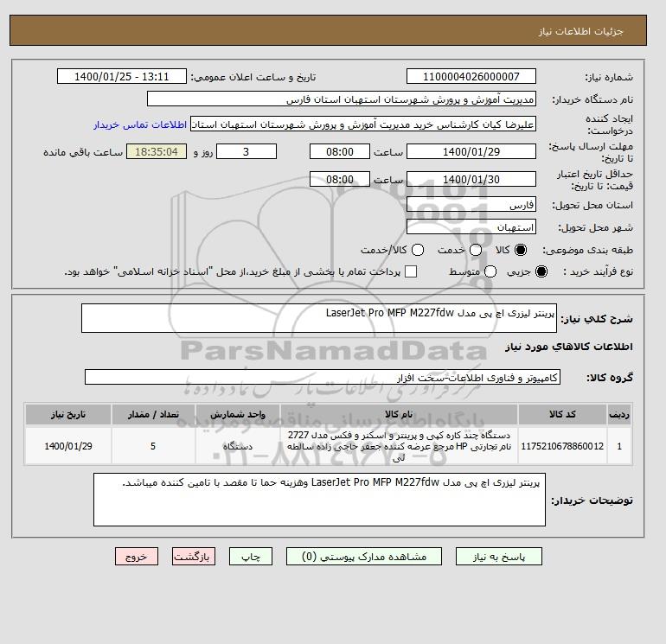Screen dimensions: 666x644
Task: Click the remaining days field showing 3
Action: pos(247,151)
